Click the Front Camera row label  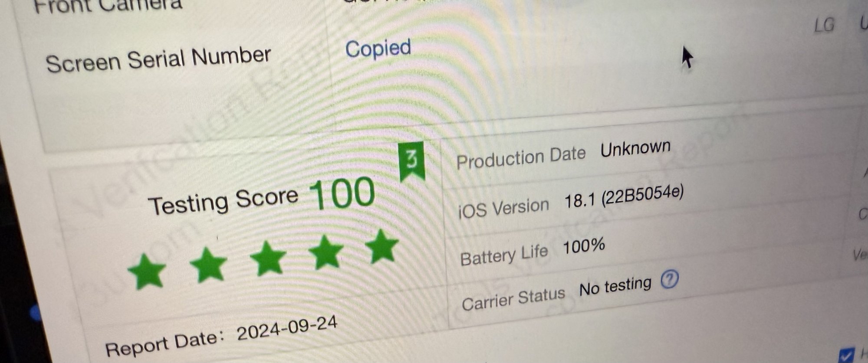(108, 5)
